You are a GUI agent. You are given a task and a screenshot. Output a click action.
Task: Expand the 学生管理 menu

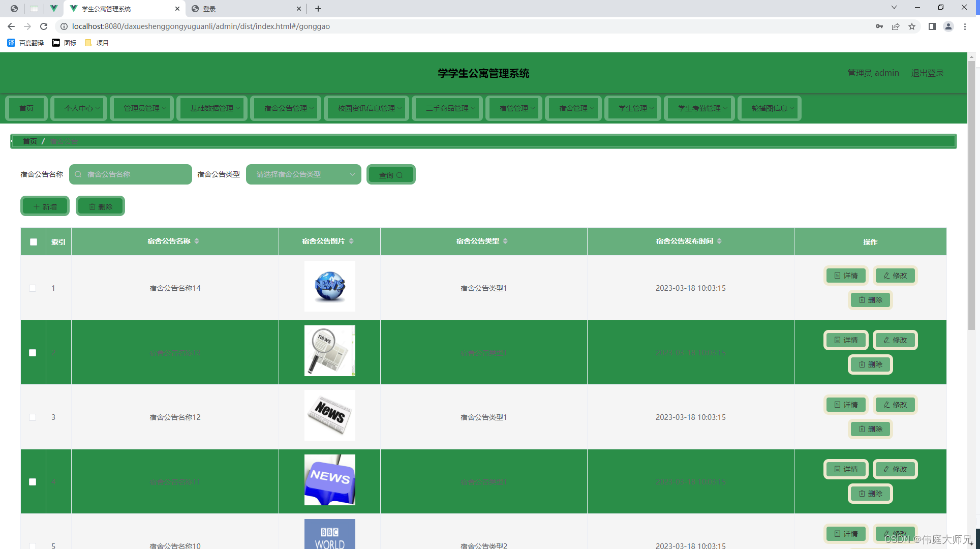point(633,108)
